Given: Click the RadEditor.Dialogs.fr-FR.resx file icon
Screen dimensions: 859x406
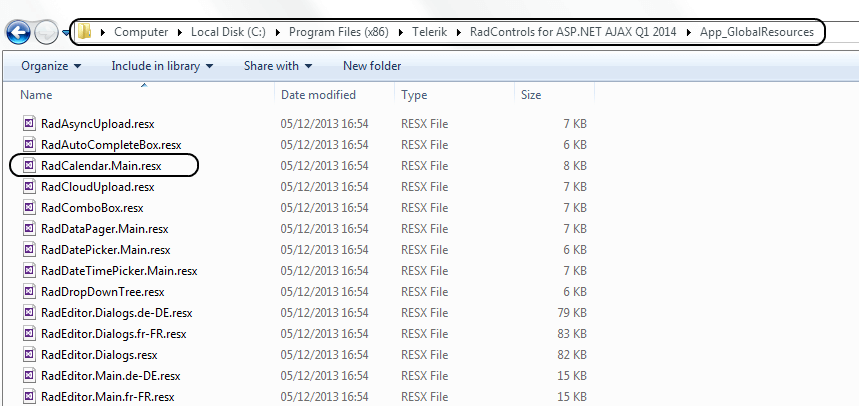Looking at the screenshot, I should (30, 334).
